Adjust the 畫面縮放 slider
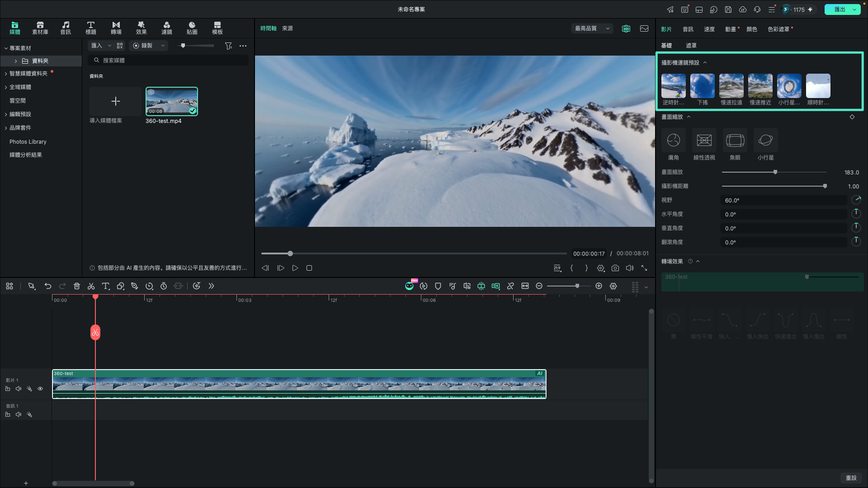This screenshot has width=868, height=488. pos(774,172)
